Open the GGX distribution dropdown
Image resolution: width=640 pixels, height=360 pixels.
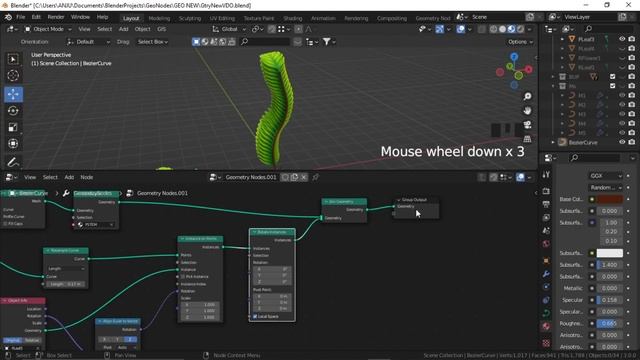pos(605,176)
